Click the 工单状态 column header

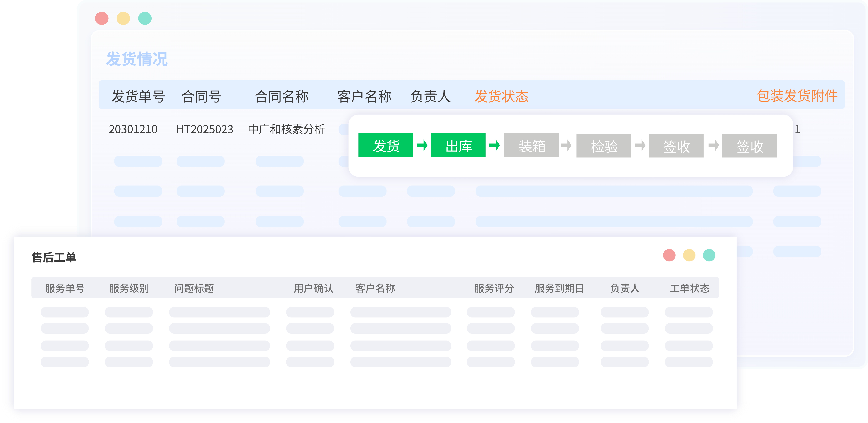(690, 288)
